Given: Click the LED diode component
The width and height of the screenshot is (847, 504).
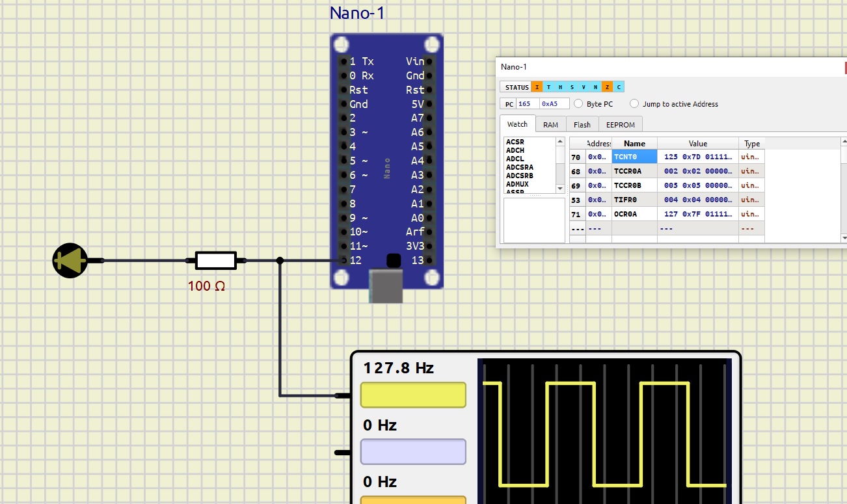Looking at the screenshot, I should click(70, 260).
